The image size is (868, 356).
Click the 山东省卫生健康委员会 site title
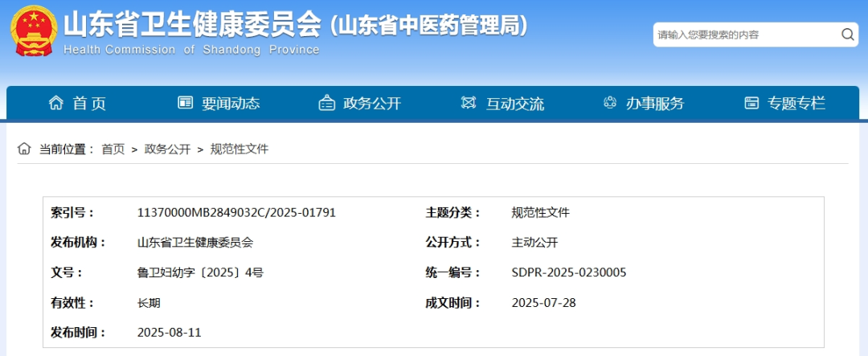[x=193, y=24]
